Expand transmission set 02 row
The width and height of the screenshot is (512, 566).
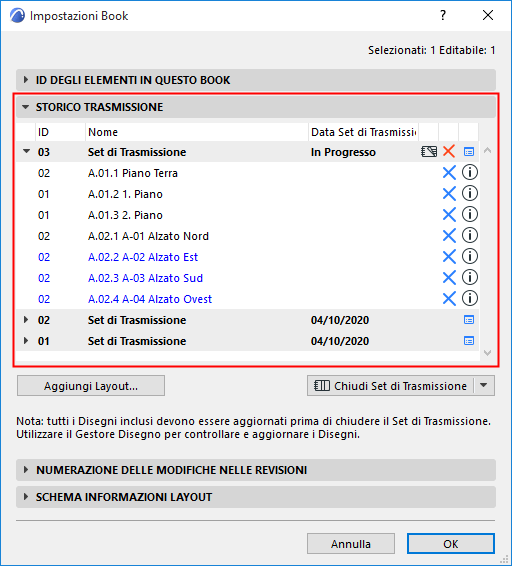click(x=26, y=319)
